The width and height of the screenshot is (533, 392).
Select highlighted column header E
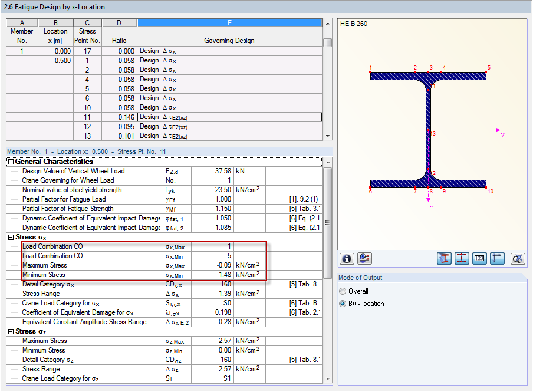pos(229,23)
